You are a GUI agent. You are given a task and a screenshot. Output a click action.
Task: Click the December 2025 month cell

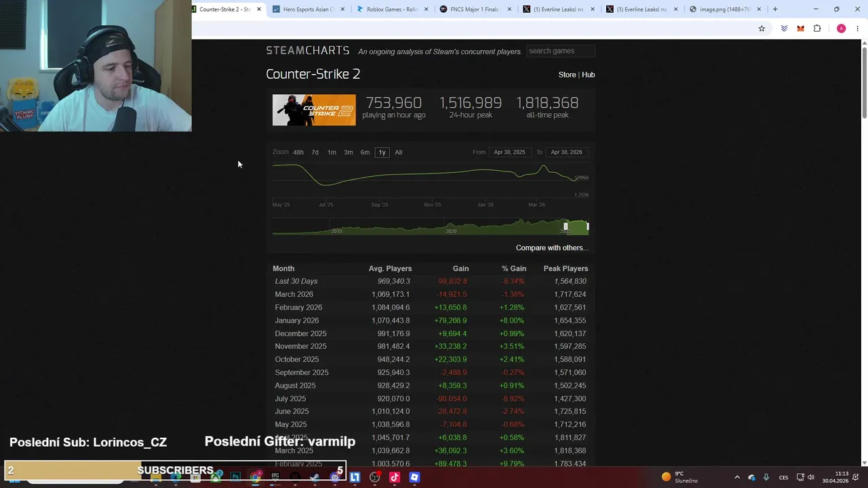pyautogui.click(x=300, y=333)
